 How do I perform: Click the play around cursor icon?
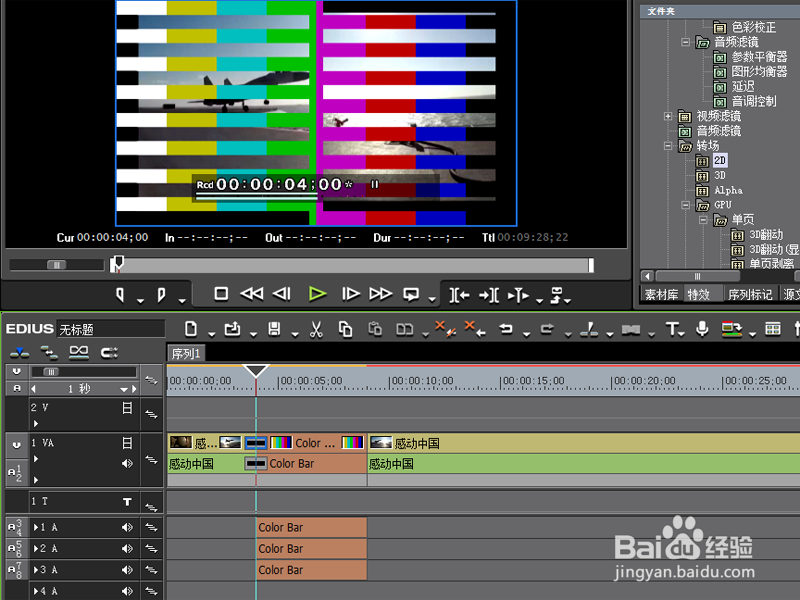pos(518,295)
